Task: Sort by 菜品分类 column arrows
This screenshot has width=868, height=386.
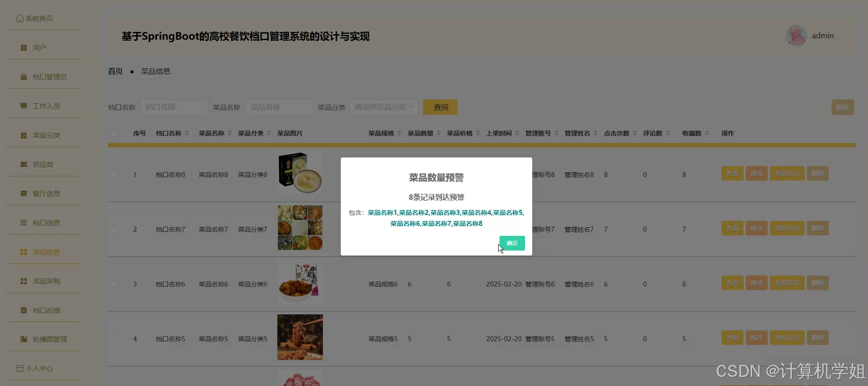Action: [x=269, y=133]
